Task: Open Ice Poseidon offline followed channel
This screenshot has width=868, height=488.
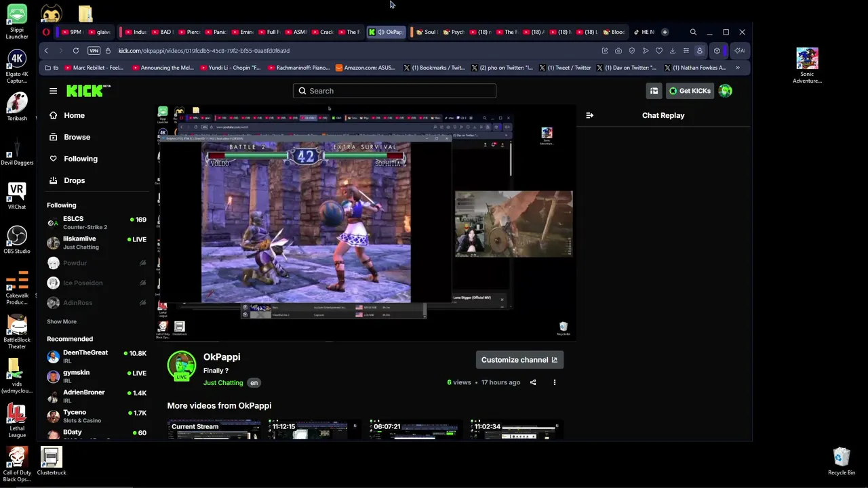Action: click(x=96, y=283)
